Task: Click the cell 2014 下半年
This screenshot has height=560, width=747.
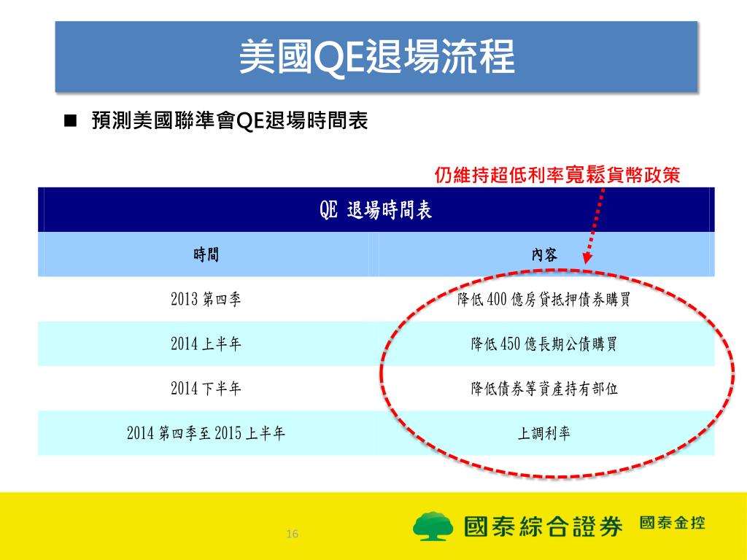Action: tap(206, 389)
